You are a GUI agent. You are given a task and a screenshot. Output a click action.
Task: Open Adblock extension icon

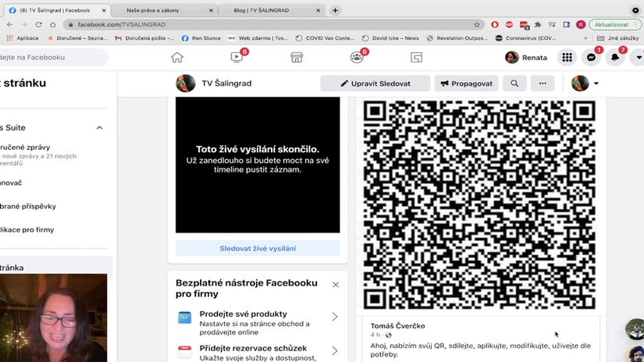tap(509, 25)
